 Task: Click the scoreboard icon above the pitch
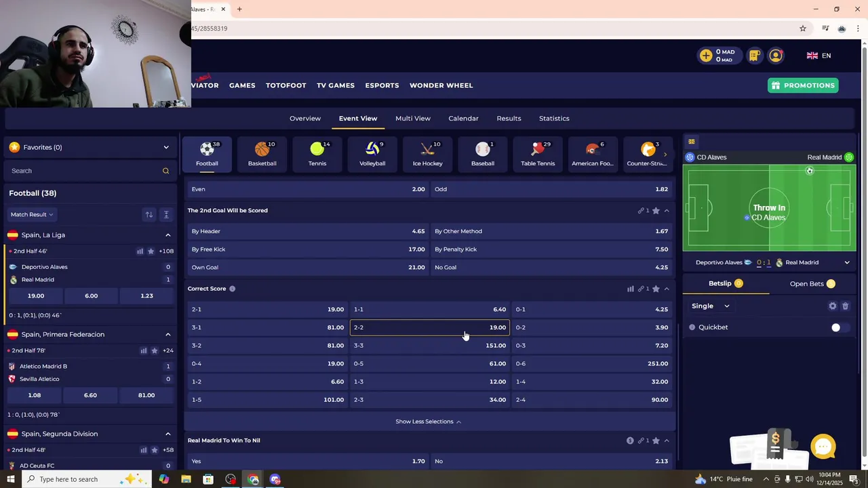click(692, 142)
